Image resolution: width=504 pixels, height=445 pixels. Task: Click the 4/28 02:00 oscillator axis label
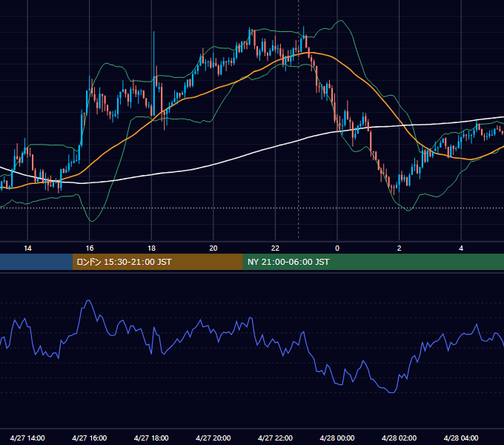399,438
